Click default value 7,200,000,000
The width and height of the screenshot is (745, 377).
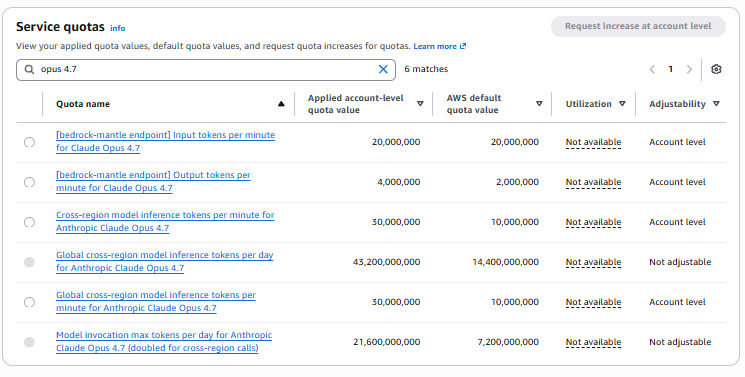[508, 342]
